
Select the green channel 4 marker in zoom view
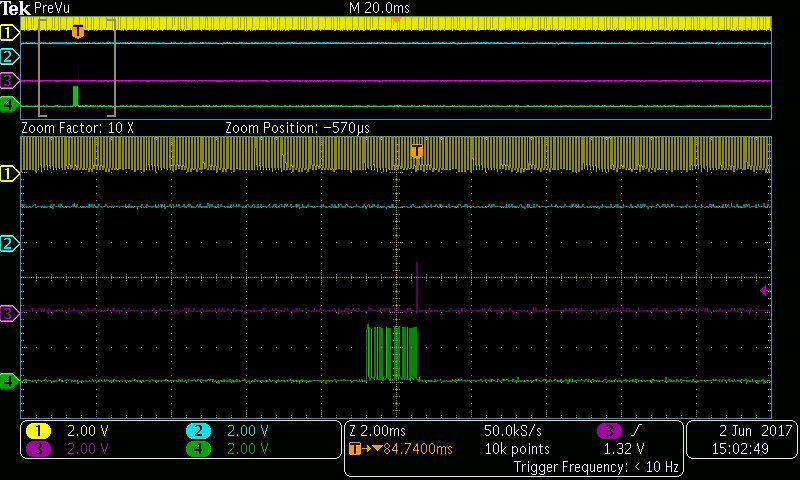tap(9, 381)
